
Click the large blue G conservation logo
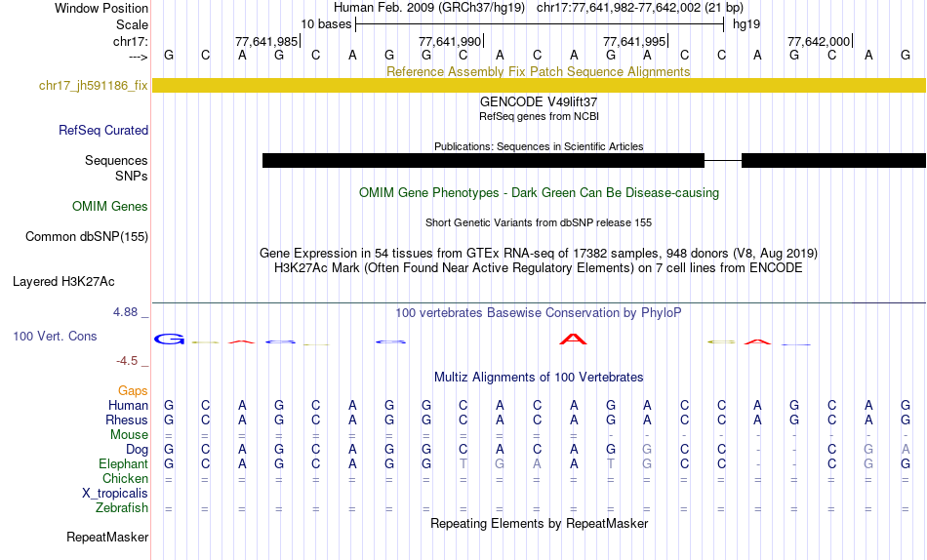[169, 339]
